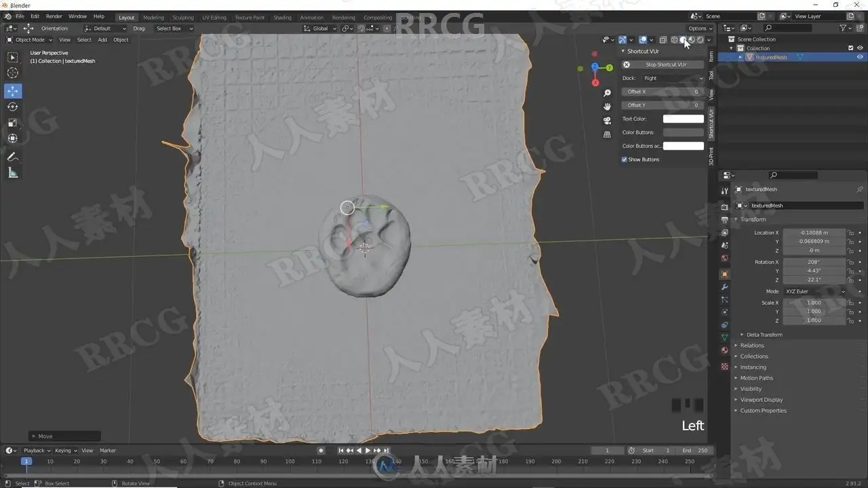Open the Object Data mesh triangle tab
The image size is (868, 488).
(x=725, y=338)
